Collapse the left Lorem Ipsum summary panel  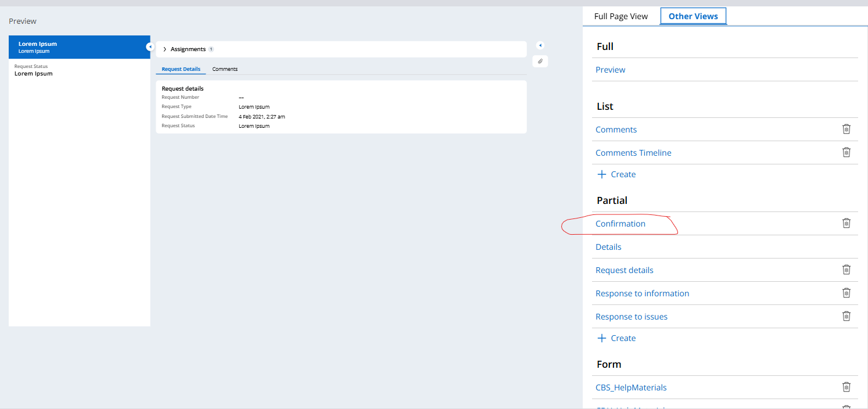pyautogui.click(x=149, y=46)
